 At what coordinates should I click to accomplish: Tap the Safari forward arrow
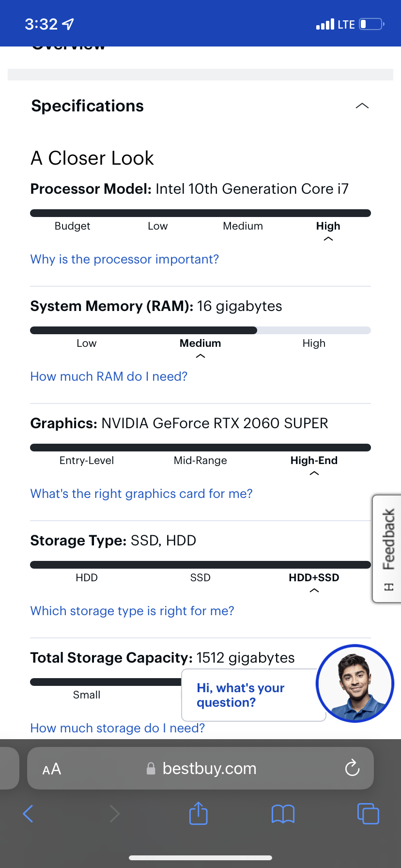tap(114, 813)
